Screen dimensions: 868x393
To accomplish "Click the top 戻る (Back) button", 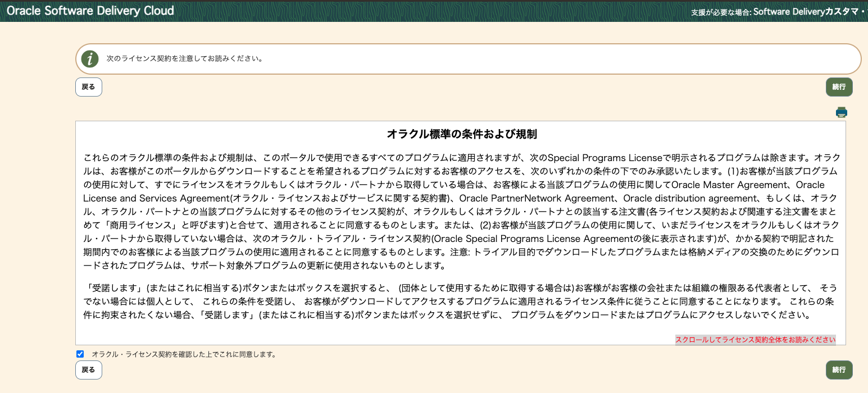I will [89, 87].
